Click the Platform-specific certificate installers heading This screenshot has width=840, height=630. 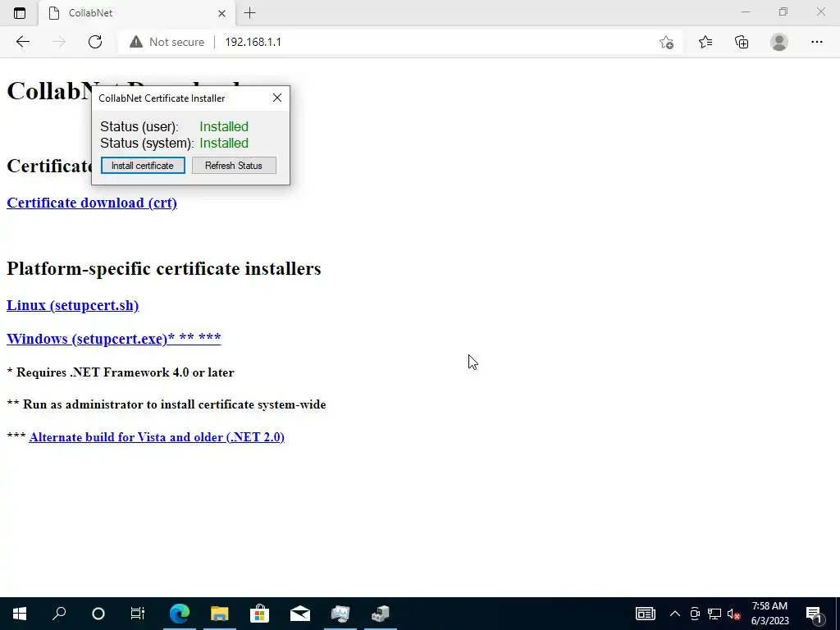click(x=163, y=268)
